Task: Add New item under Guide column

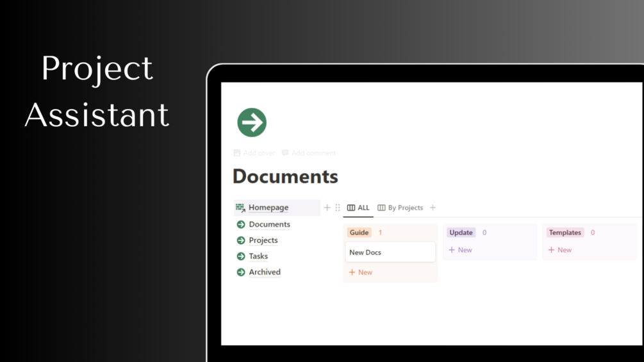Action: (361, 272)
